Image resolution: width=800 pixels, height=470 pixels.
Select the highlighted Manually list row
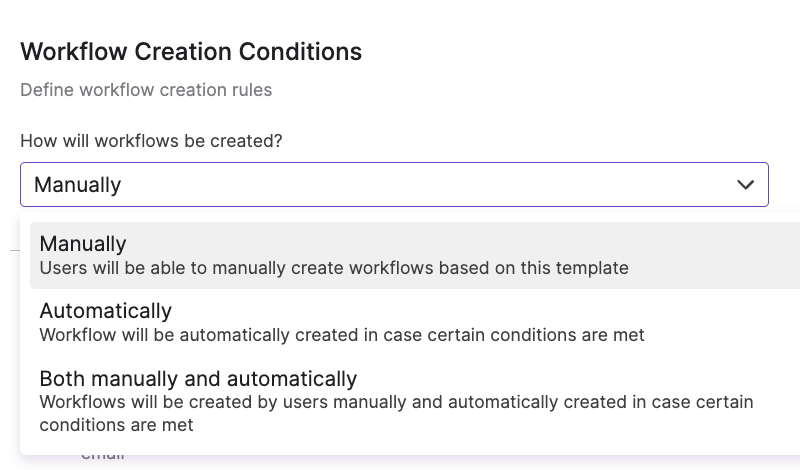(x=415, y=255)
